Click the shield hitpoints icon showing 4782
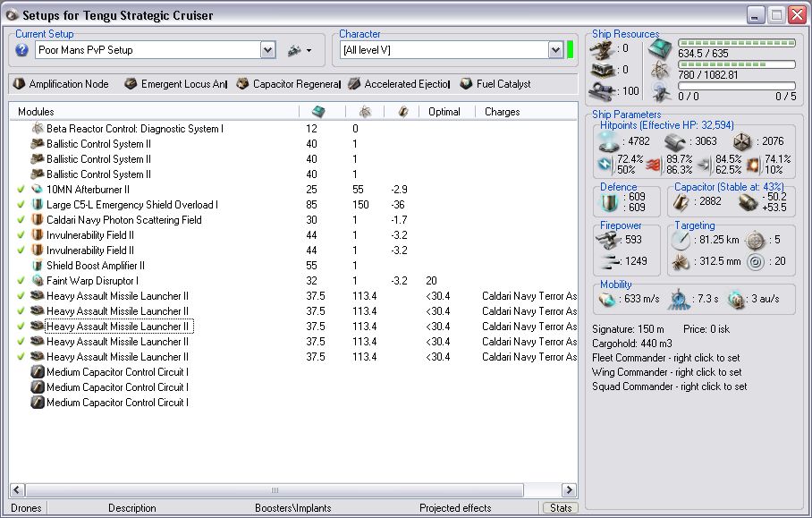 pos(607,140)
